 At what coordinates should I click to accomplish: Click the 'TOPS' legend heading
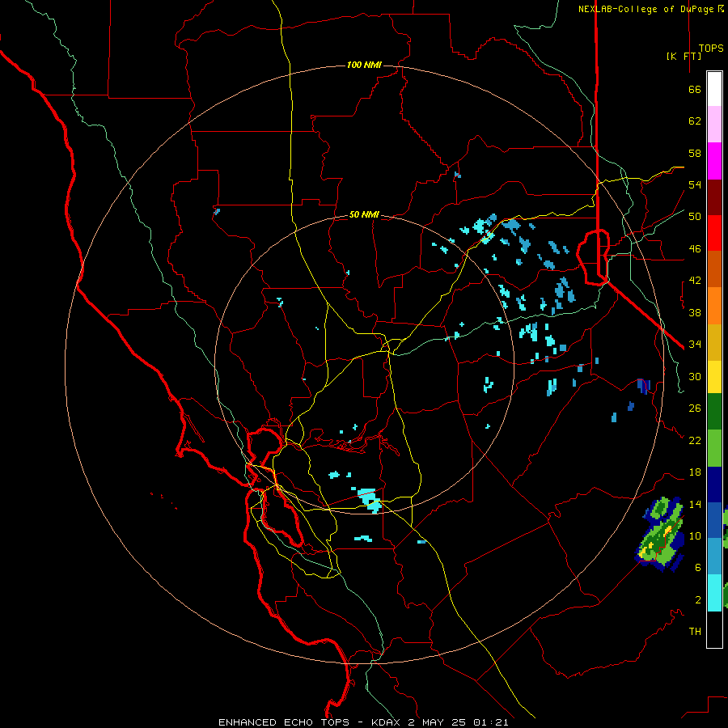[x=711, y=49]
